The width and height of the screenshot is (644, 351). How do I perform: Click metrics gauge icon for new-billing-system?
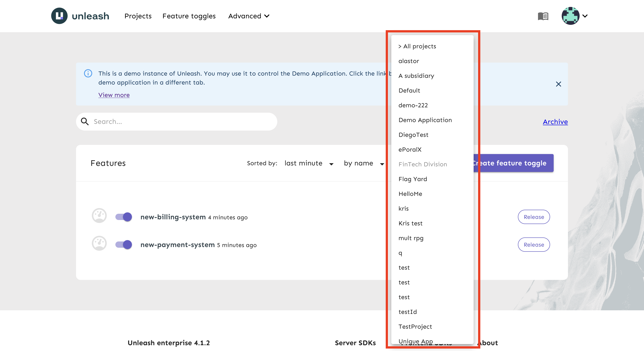[x=99, y=216]
